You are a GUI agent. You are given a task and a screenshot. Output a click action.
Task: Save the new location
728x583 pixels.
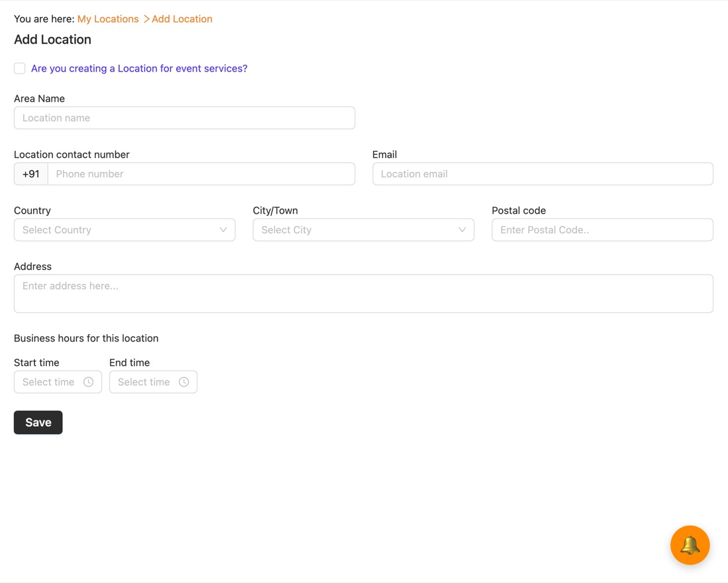pyautogui.click(x=38, y=422)
